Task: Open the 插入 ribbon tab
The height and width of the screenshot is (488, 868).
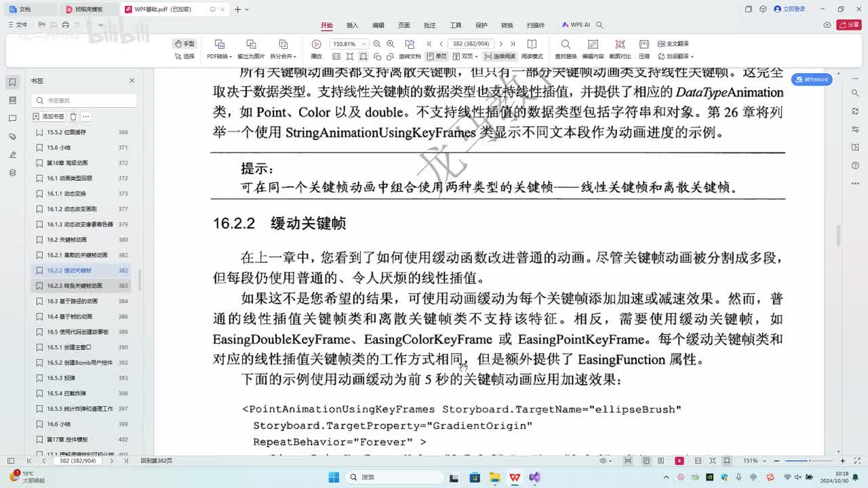Action: pyautogui.click(x=353, y=25)
